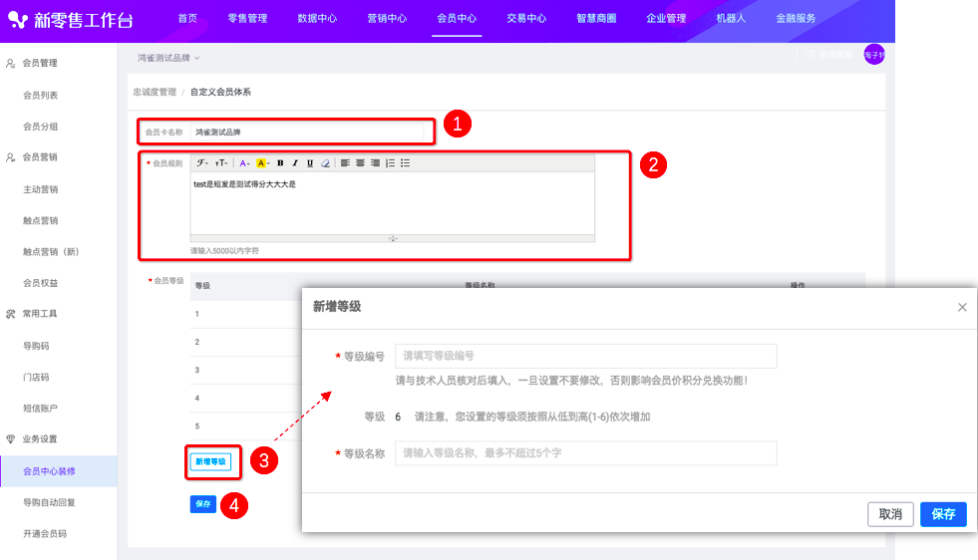Toggle italic formatting in rules editor

tap(295, 162)
